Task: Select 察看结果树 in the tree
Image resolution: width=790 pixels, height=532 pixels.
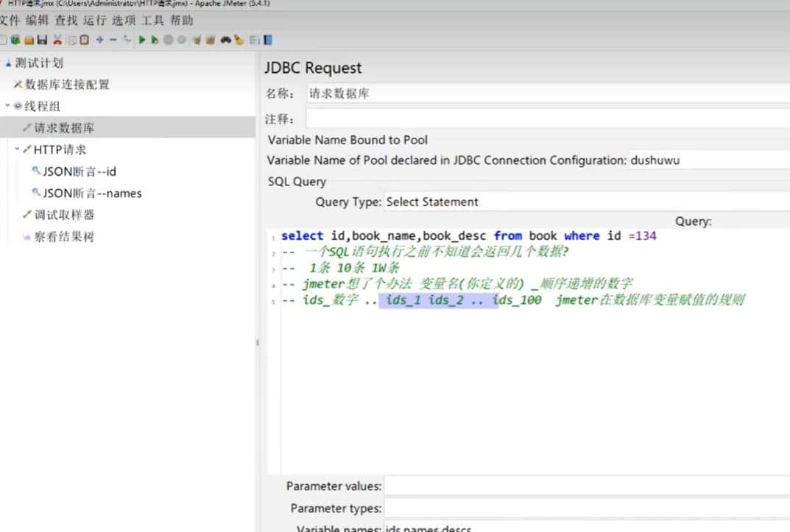Action: pos(64,237)
